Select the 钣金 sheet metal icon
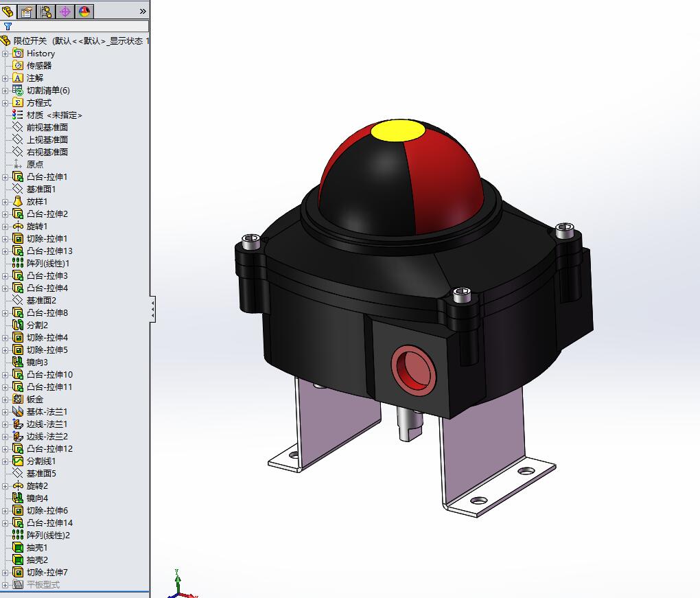Image resolution: width=700 pixels, height=598 pixels. 18,400
